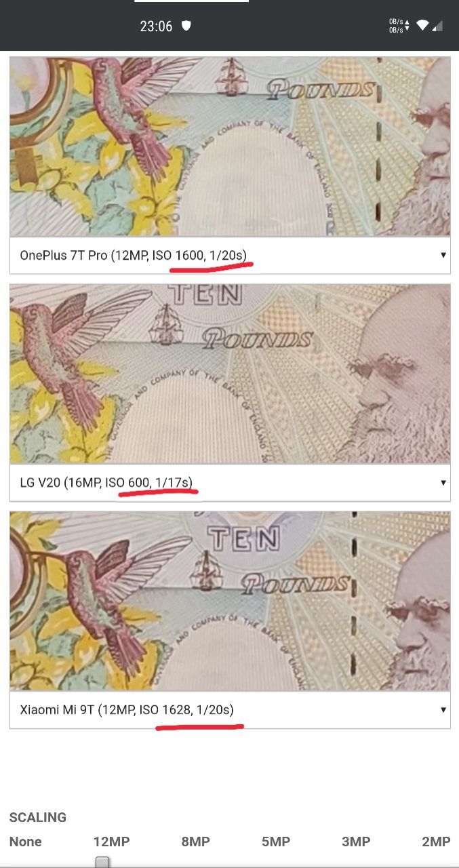Tap the shield icon in status bar

(x=186, y=26)
